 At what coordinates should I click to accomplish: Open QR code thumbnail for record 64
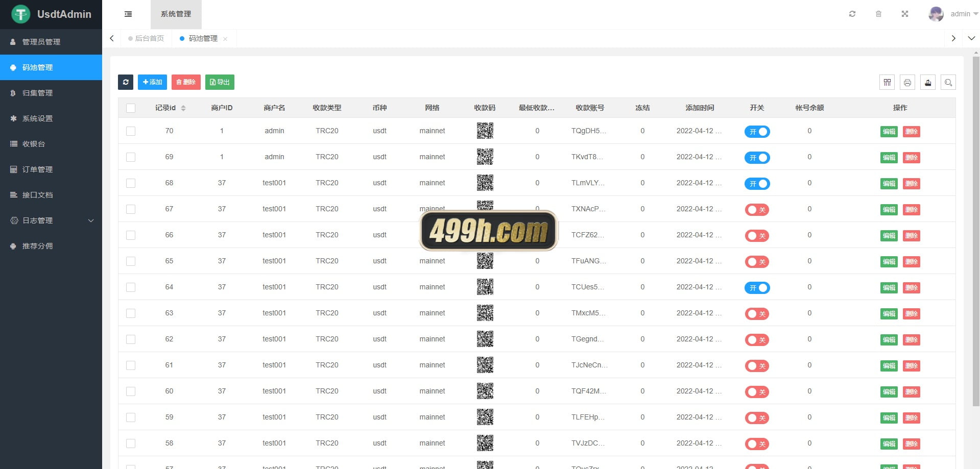pyautogui.click(x=485, y=287)
